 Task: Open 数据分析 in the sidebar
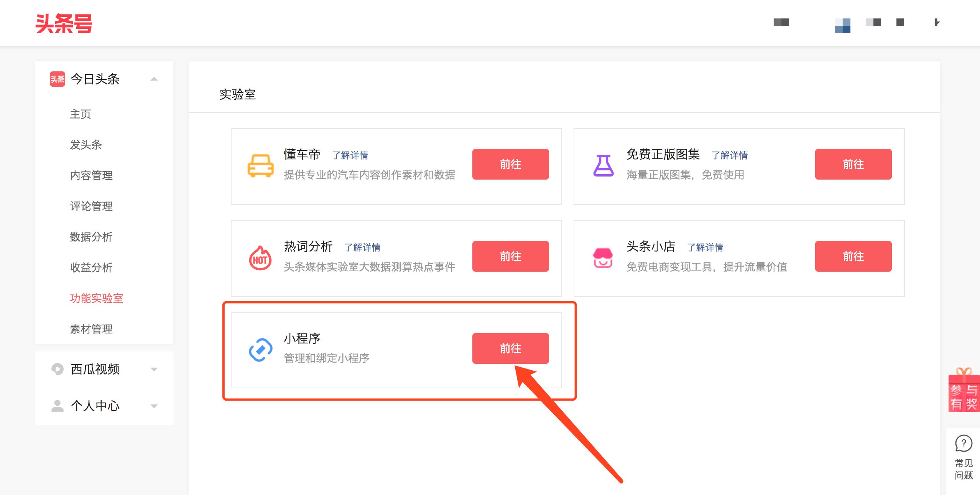91,237
